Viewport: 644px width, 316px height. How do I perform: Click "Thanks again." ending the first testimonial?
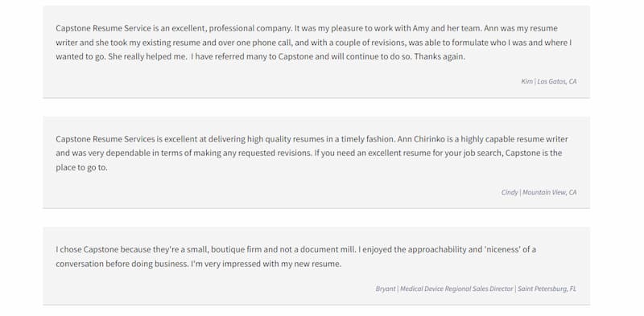pos(440,56)
